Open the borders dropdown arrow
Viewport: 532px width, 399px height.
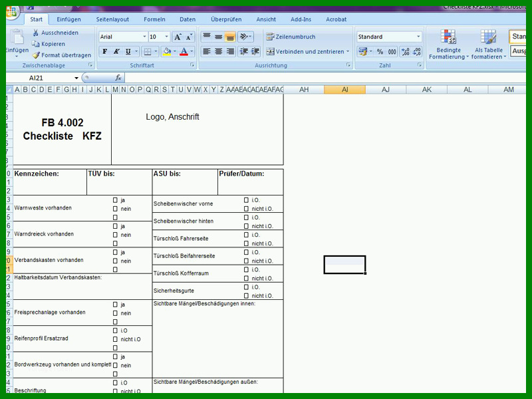(x=156, y=52)
